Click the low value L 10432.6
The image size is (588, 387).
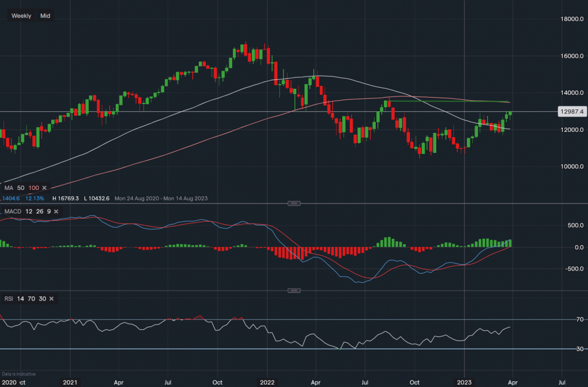point(96,198)
